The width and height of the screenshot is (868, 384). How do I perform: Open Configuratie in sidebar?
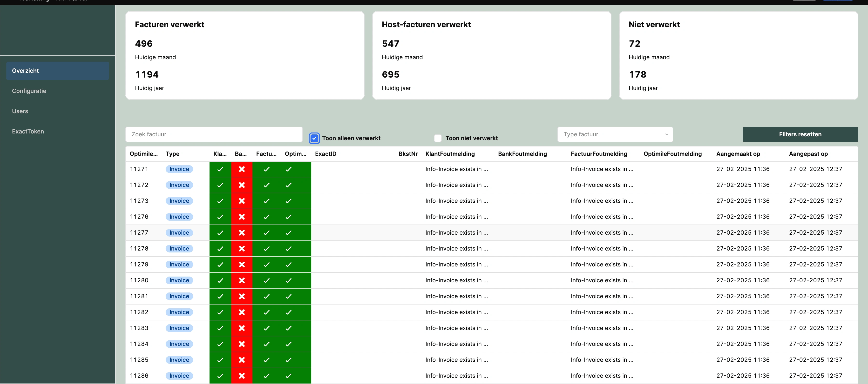(29, 91)
